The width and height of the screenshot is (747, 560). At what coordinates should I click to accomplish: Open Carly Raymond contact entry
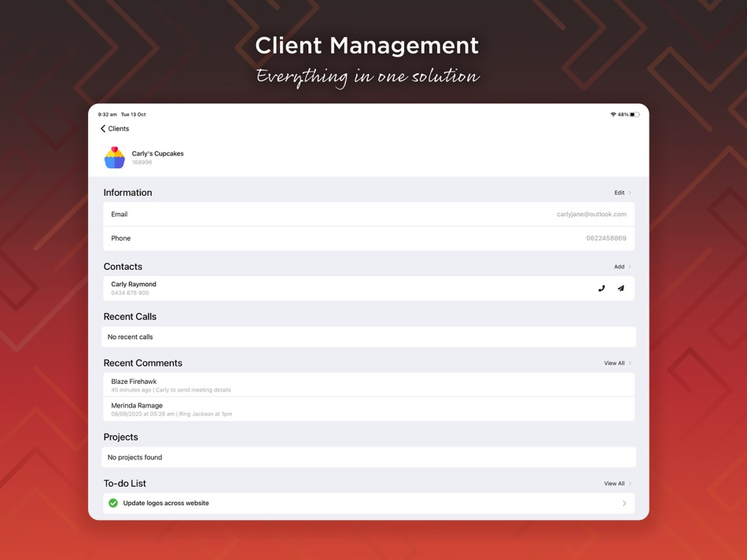tap(369, 289)
